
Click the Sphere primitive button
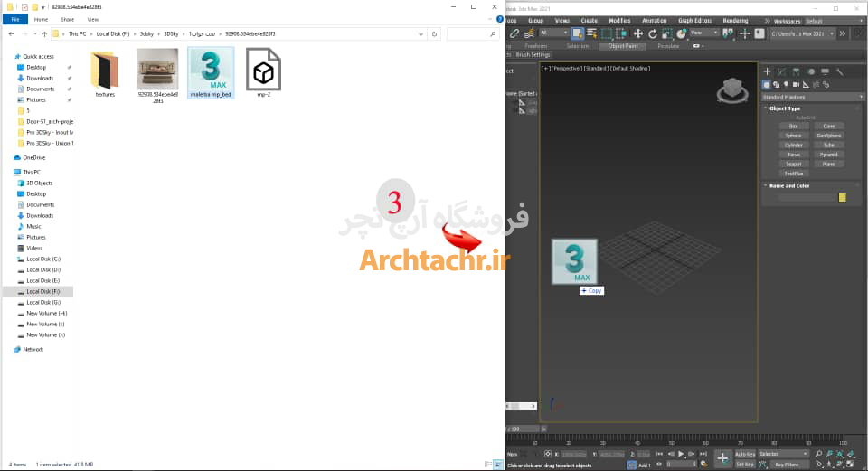[793, 136]
